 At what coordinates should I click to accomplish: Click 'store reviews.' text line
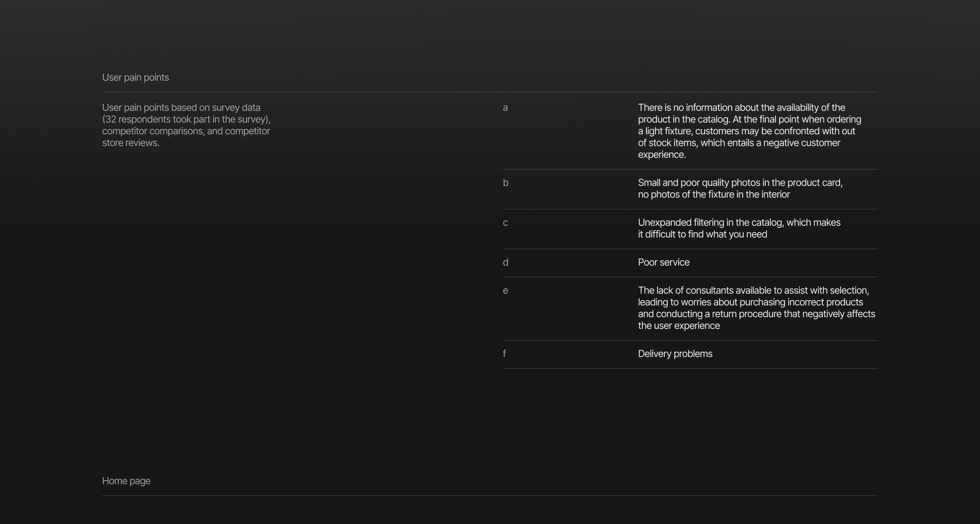pos(130,143)
